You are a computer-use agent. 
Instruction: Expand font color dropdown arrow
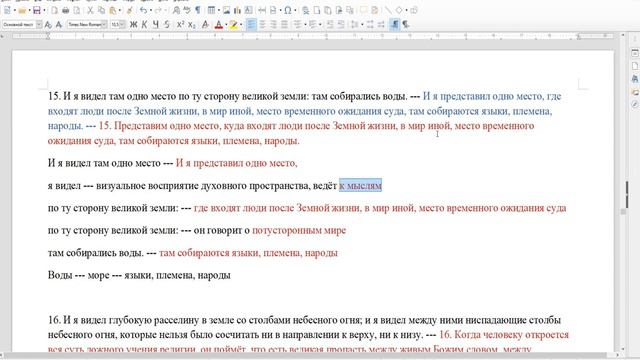pyautogui.click(x=227, y=24)
